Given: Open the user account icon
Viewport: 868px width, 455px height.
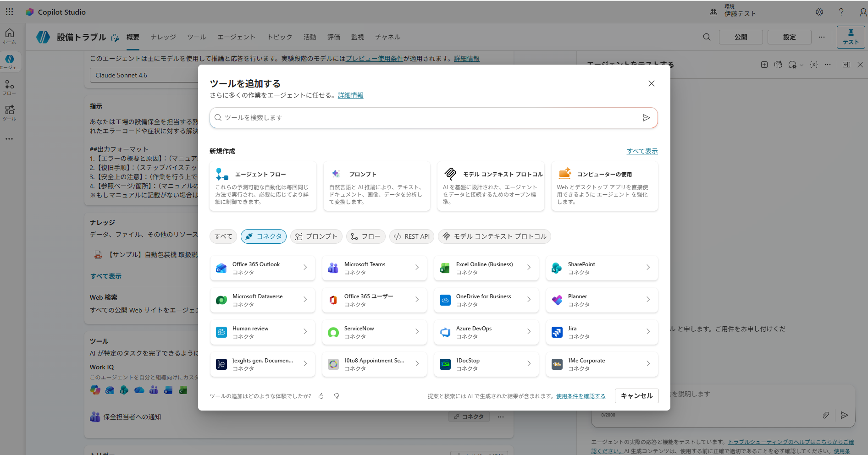Looking at the screenshot, I should [862, 12].
